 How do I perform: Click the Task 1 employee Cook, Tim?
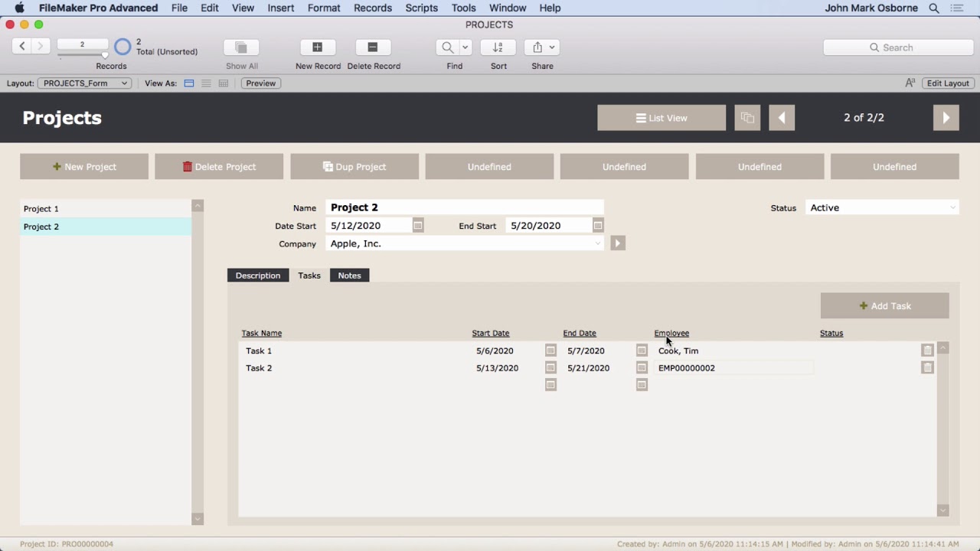pyautogui.click(x=733, y=350)
